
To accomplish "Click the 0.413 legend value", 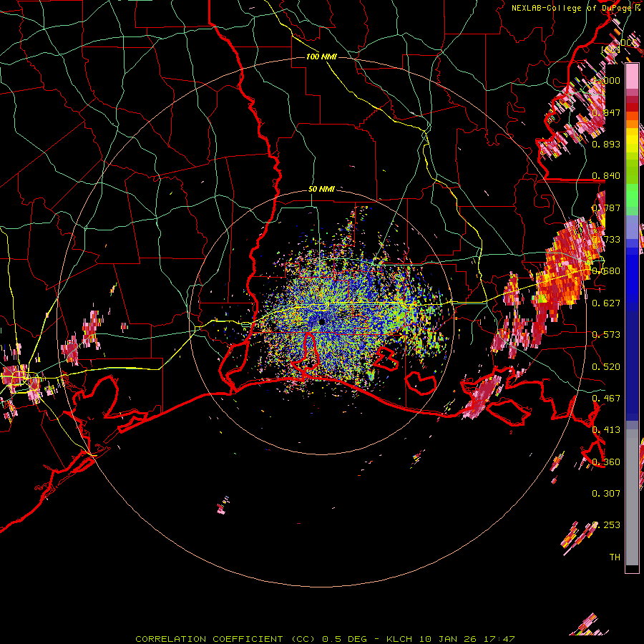I will (x=606, y=429).
